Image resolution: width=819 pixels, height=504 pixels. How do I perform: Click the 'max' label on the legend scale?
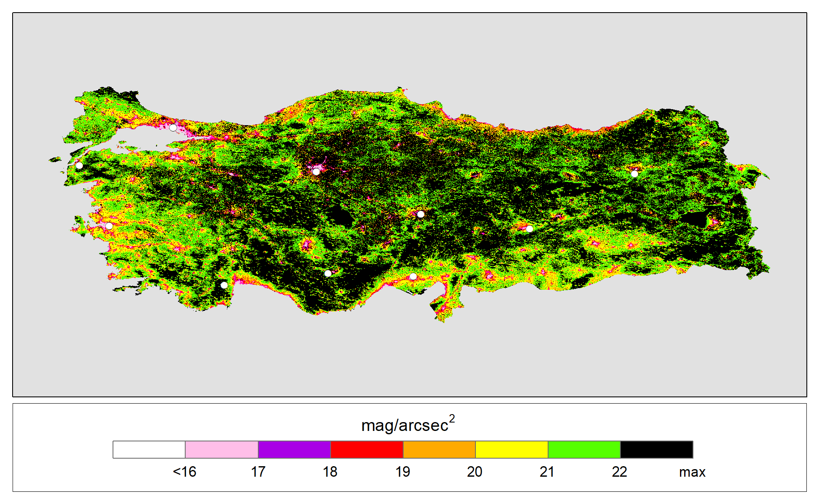pyautogui.click(x=692, y=472)
